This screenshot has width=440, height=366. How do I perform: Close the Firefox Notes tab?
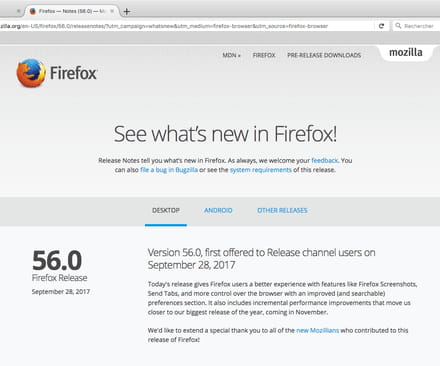pyautogui.click(x=112, y=11)
